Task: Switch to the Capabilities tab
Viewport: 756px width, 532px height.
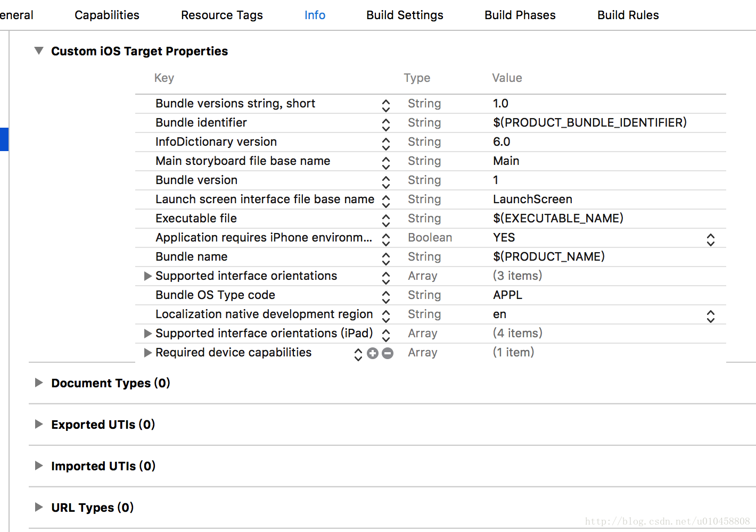Action: point(107,15)
